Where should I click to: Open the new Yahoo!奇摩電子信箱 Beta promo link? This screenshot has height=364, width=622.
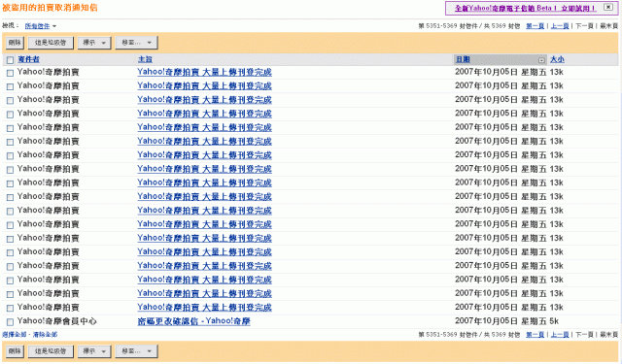[x=525, y=8]
